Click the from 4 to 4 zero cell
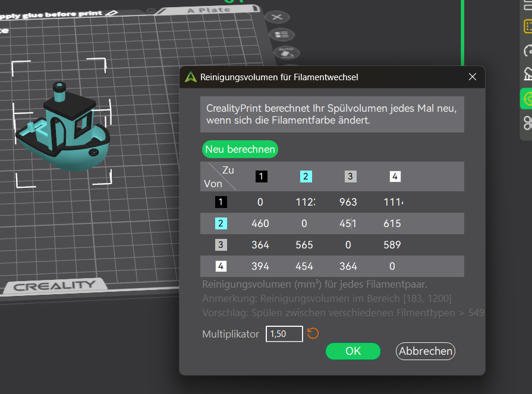This screenshot has width=532, height=394. click(392, 266)
